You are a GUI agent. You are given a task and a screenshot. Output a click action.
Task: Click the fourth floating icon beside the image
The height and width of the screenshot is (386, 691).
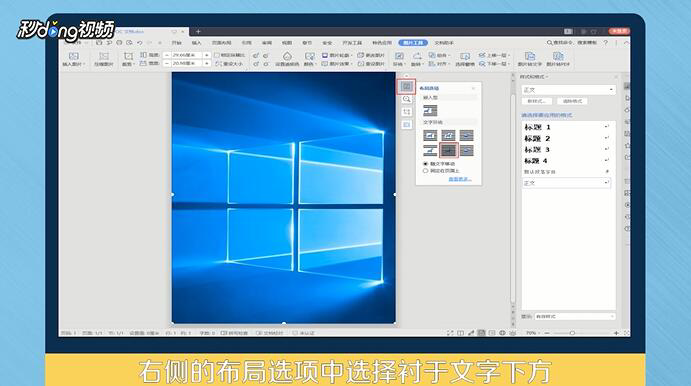406,125
